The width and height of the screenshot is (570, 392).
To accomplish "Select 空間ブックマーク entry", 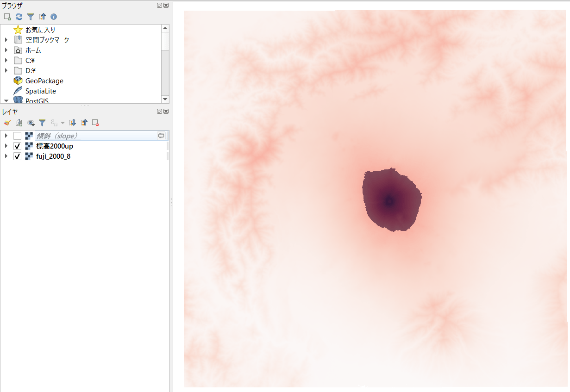I will pos(47,40).
